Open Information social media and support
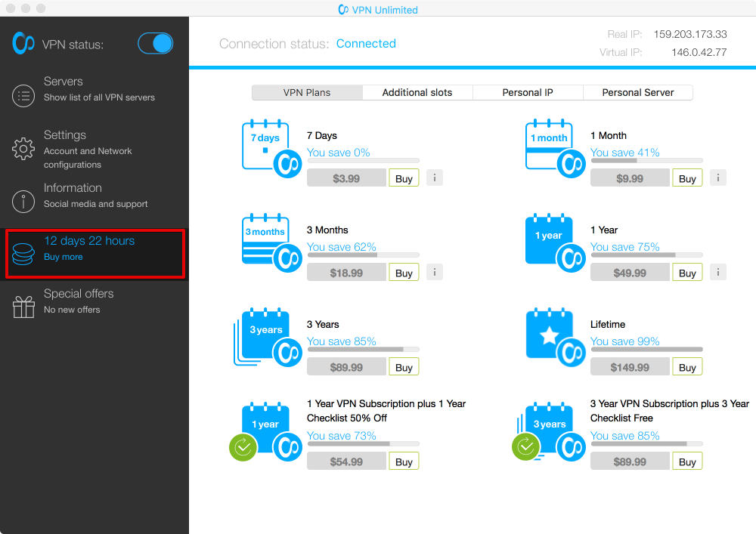Viewport: 756px width, 534px height. 95,196
